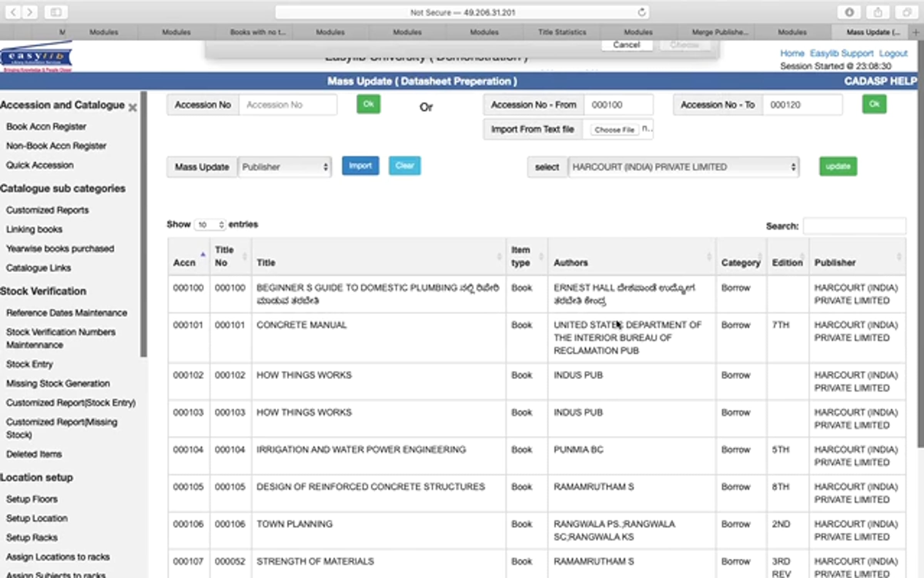The image size is (924, 578).
Task: Click the green update button
Action: point(838,166)
